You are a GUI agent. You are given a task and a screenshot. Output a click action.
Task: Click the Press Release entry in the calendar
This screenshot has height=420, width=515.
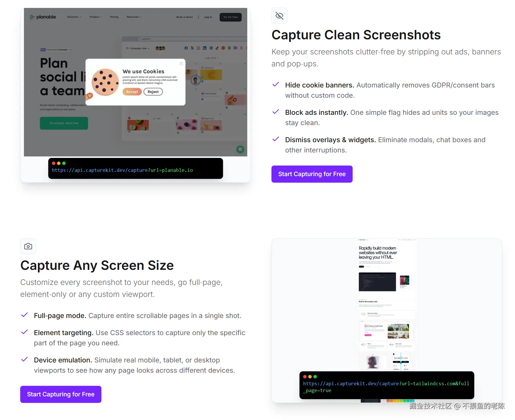coord(209,93)
